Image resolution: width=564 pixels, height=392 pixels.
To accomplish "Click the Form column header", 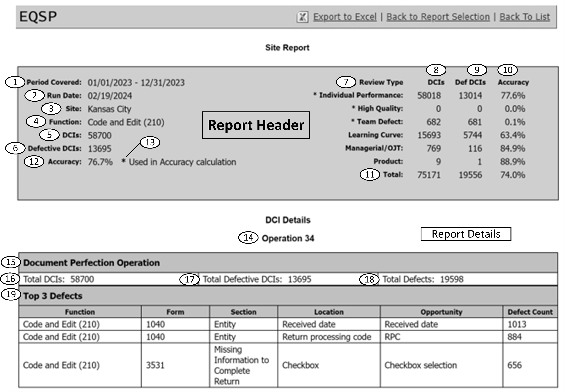I will tap(175, 312).
